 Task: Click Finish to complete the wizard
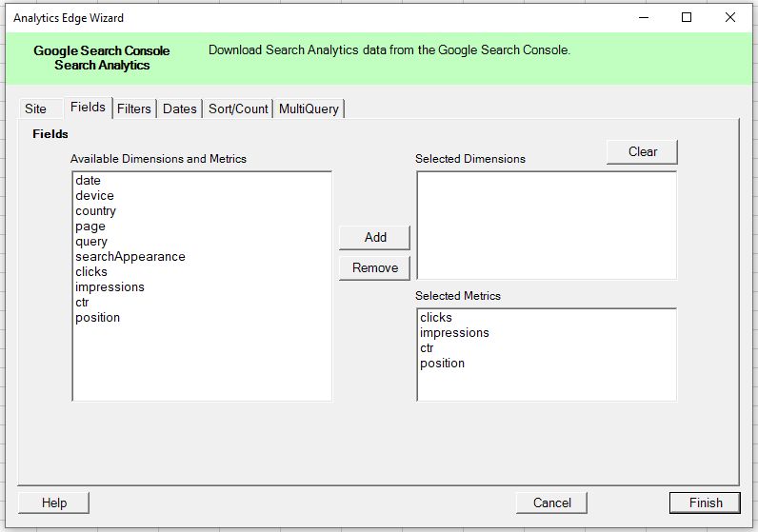click(x=706, y=502)
